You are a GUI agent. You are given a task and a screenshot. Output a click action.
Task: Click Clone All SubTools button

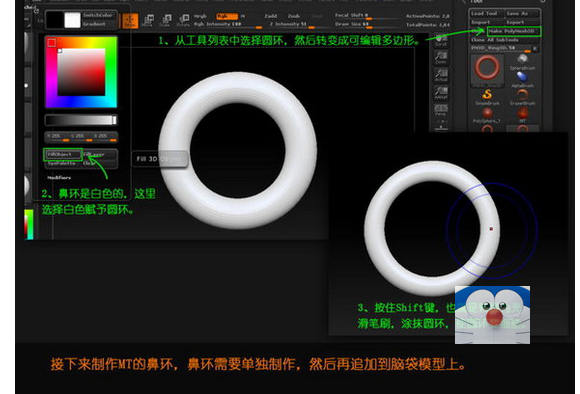[x=505, y=40]
